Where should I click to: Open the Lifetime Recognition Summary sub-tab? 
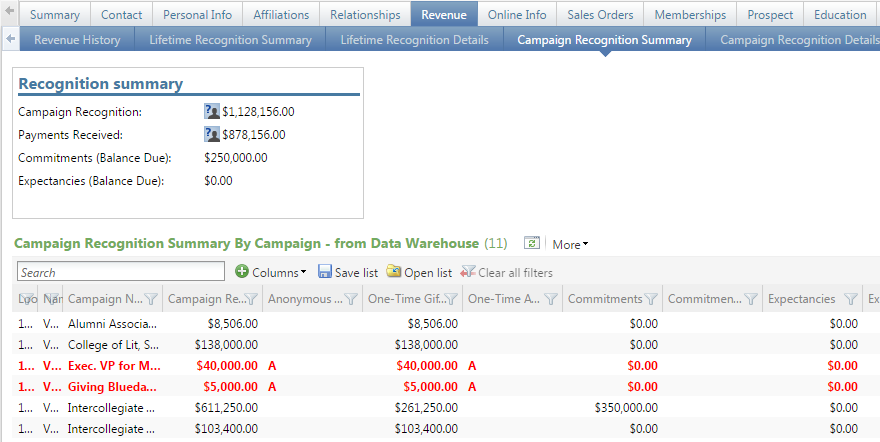230,40
